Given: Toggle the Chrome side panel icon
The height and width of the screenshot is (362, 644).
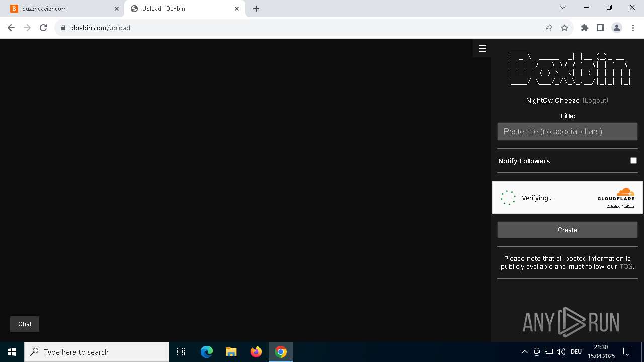Looking at the screenshot, I should tap(601, 28).
